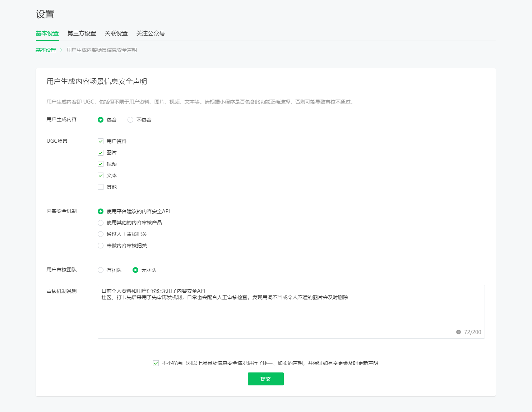Image resolution: width=532 pixels, height=412 pixels.
Task: Pick the 无团队 radio option
Action: click(135, 270)
